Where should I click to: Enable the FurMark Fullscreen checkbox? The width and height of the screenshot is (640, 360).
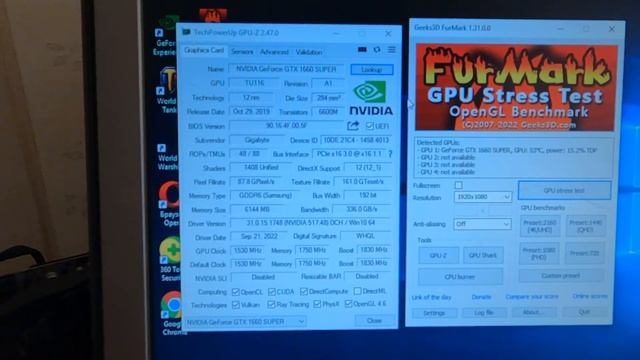pyautogui.click(x=459, y=185)
